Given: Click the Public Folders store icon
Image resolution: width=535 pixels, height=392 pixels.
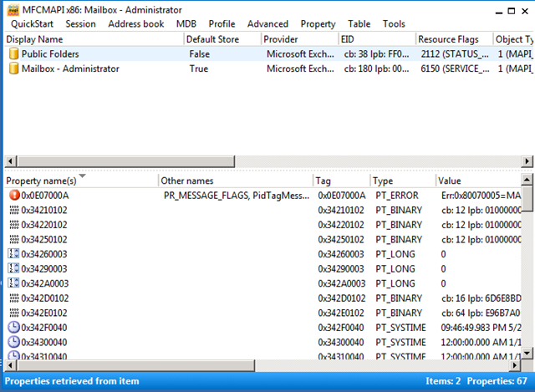Looking at the screenshot, I should [13, 53].
